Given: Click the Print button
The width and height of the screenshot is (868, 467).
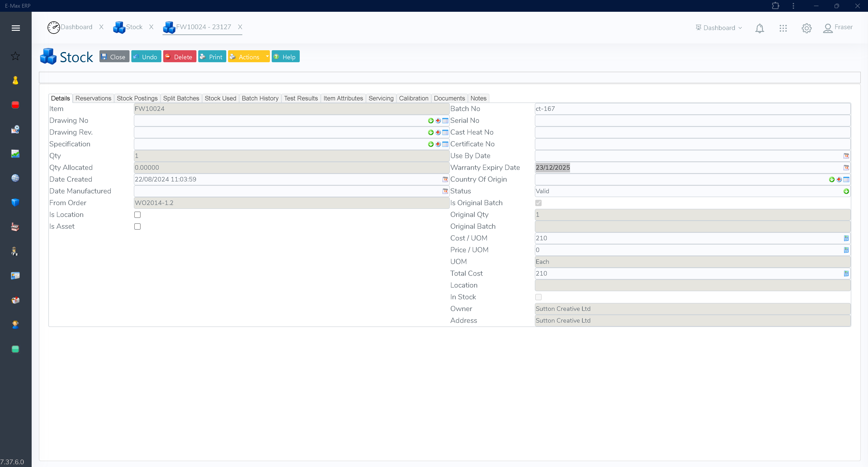Looking at the screenshot, I should tap(212, 56).
